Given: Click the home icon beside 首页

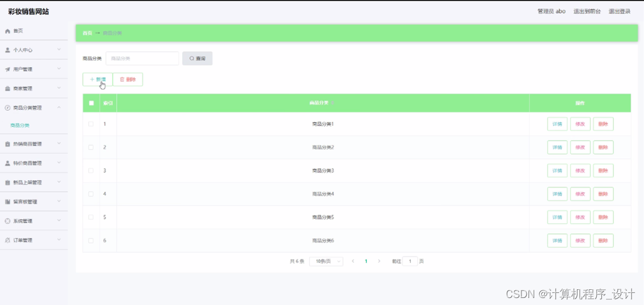Looking at the screenshot, I should 8,31.
